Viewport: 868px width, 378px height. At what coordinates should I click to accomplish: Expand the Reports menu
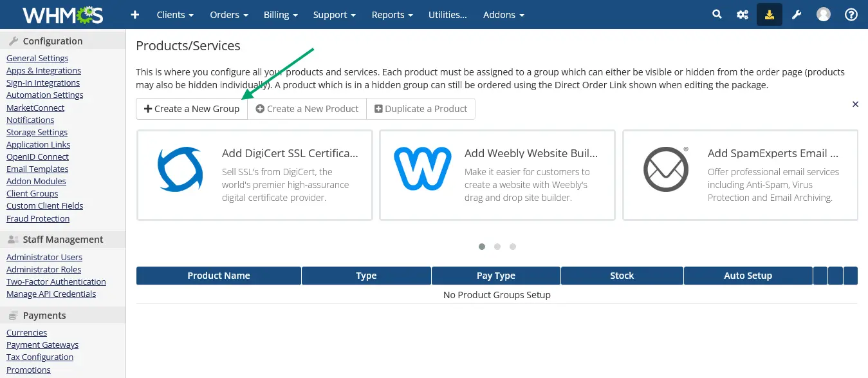click(392, 15)
